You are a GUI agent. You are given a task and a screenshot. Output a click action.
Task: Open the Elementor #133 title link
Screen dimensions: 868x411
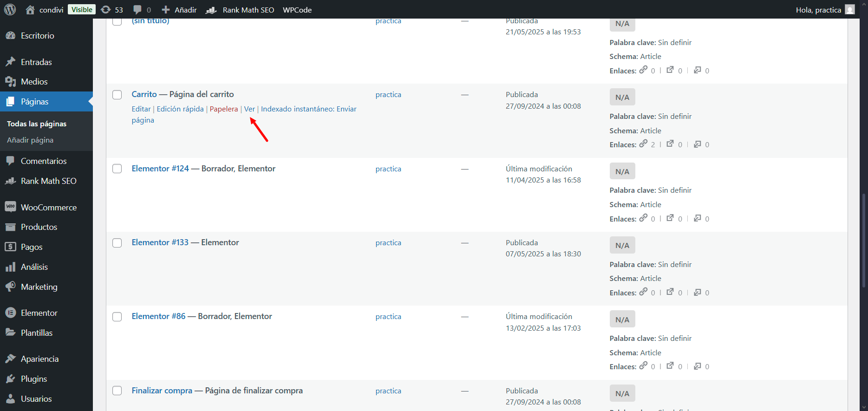click(x=160, y=242)
